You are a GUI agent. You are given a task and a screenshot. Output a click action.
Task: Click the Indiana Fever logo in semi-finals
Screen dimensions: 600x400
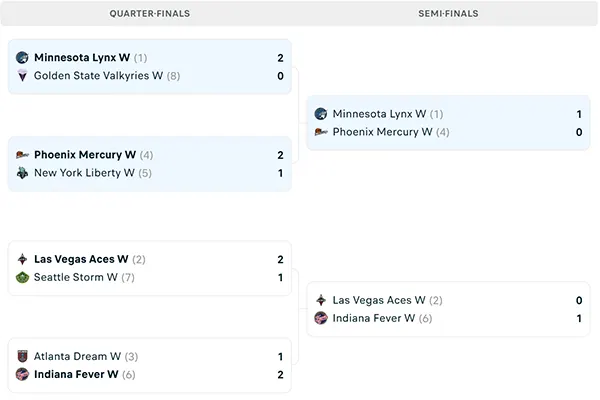click(320, 318)
